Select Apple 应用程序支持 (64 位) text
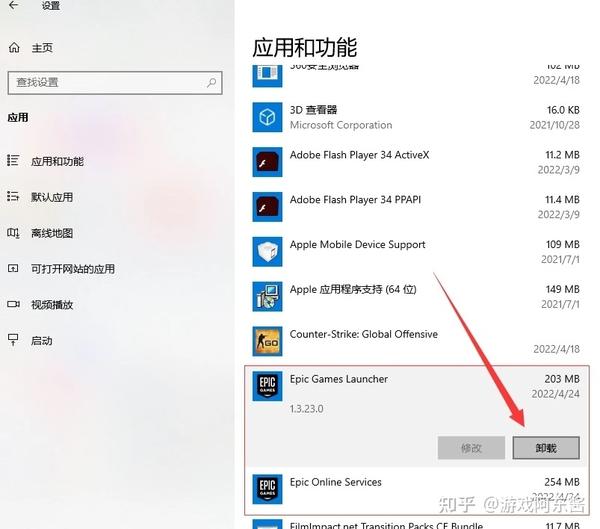The image size is (600, 529). tap(353, 289)
